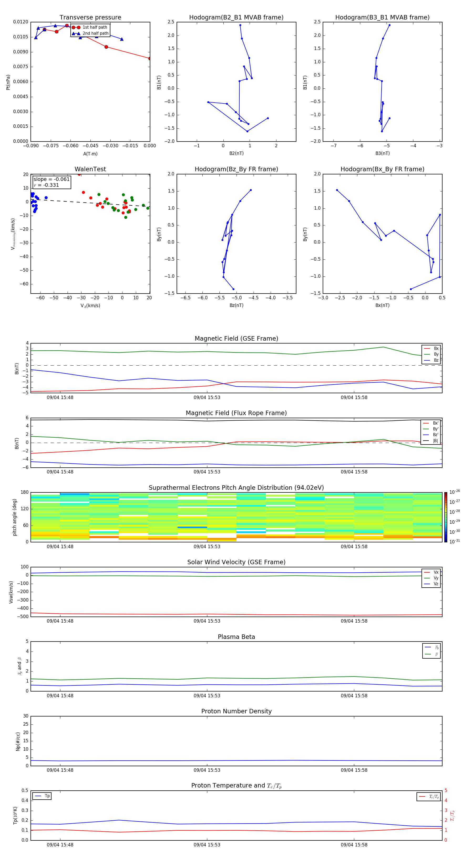Click the Plasma Beta legend box
This screenshot has width=473, height=868.
tap(431, 651)
